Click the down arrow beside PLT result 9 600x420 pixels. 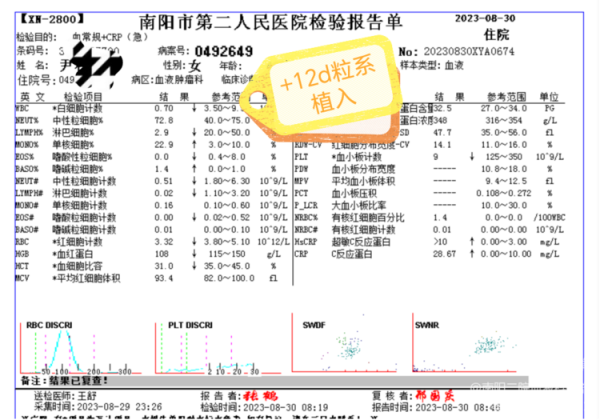coord(472,156)
